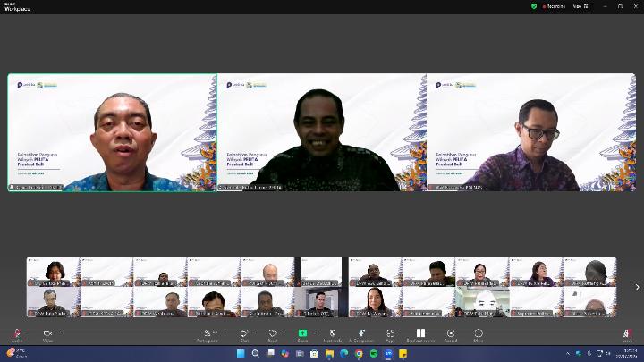This screenshot has width=644, height=362.
Task: Open Task View on the taskbar
Action: [271, 353]
